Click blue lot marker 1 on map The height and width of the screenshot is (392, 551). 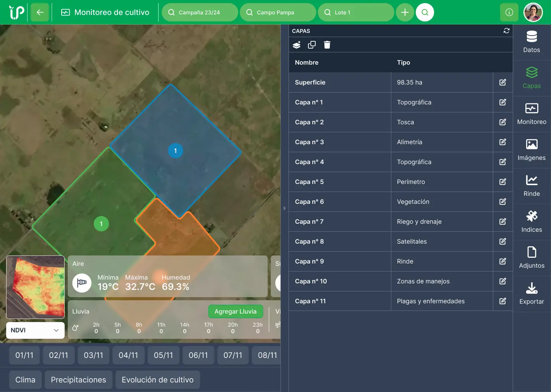pos(176,151)
